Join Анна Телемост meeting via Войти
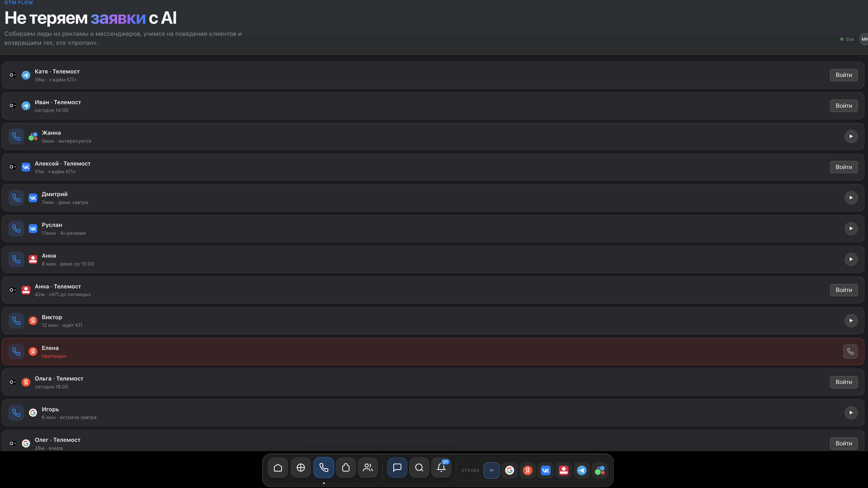This screenshot has width=868, height=488. point(844,290)
